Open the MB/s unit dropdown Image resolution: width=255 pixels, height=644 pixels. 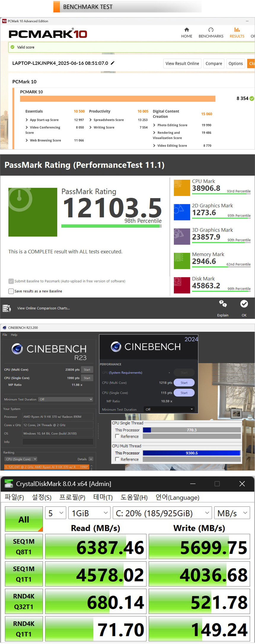(232, 513)
